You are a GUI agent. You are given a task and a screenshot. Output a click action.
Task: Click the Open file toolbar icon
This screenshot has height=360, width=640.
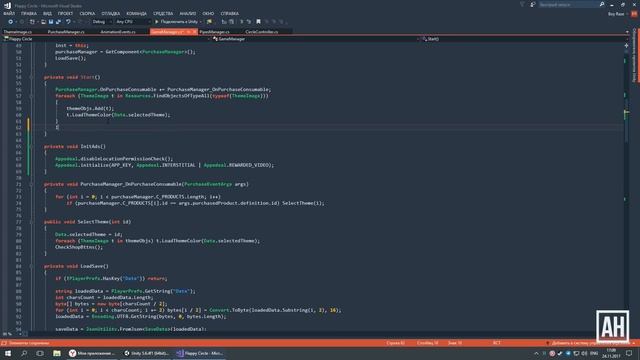(x=43, y=22)
